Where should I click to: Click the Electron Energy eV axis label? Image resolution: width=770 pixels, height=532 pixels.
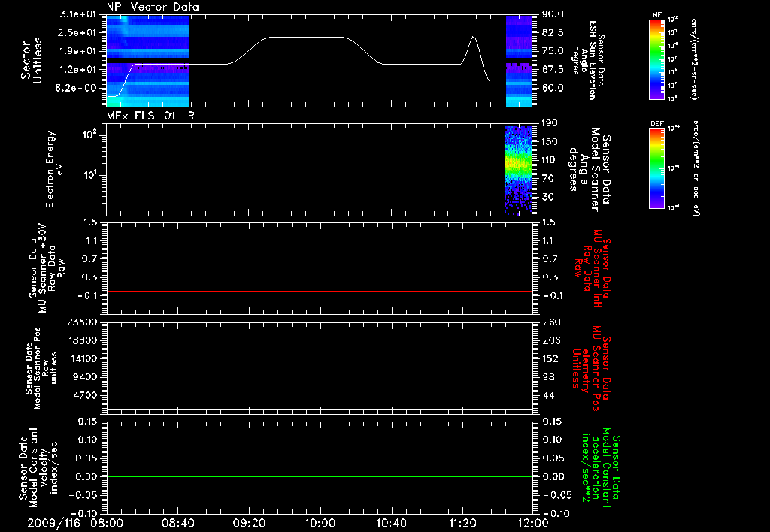(53, 169)
